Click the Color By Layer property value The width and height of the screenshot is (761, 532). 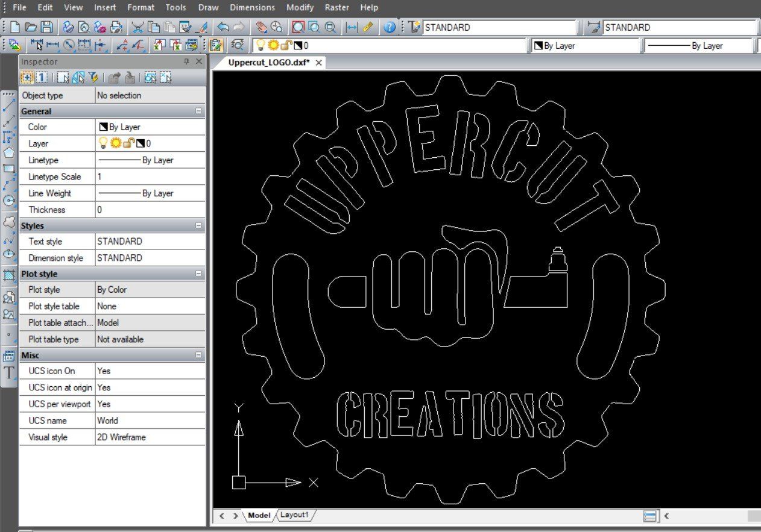coord(150,127)
